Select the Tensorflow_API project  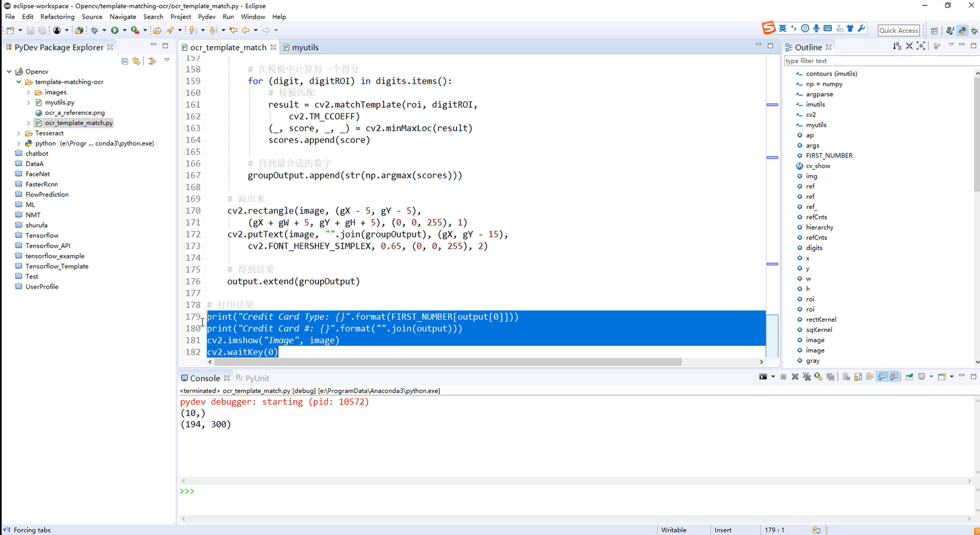point(48,245)
